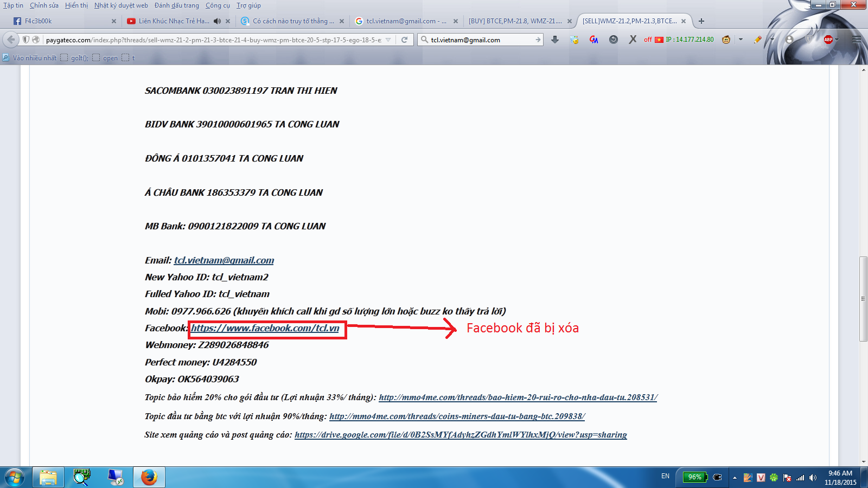This screenshot has width=868, height=488.
Task: Click the shield icon in address bar
Action: [x=26, y=40]
